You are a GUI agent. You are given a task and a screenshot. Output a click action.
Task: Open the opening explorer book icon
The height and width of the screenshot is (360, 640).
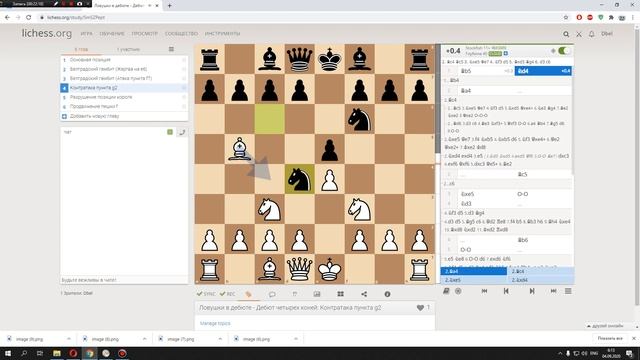pyautogui.click(x=446, y=291)
